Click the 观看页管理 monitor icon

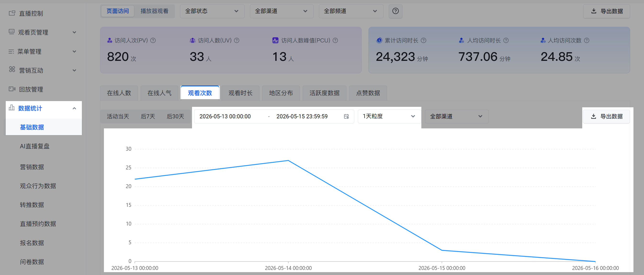point(11,32)
